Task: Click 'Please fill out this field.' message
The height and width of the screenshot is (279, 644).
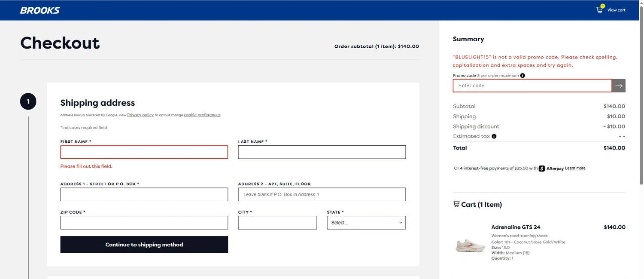Action: coord(86,166)
